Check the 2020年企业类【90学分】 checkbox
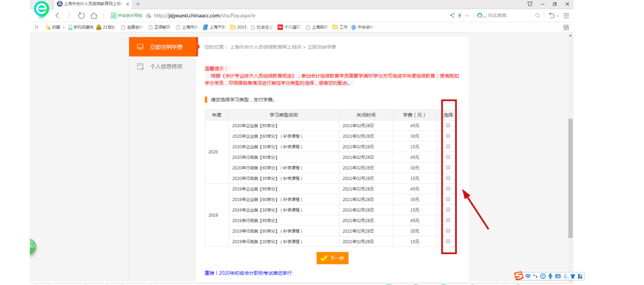Image resolution: width=644 pixels, height=285 pixels. (448, 125)
